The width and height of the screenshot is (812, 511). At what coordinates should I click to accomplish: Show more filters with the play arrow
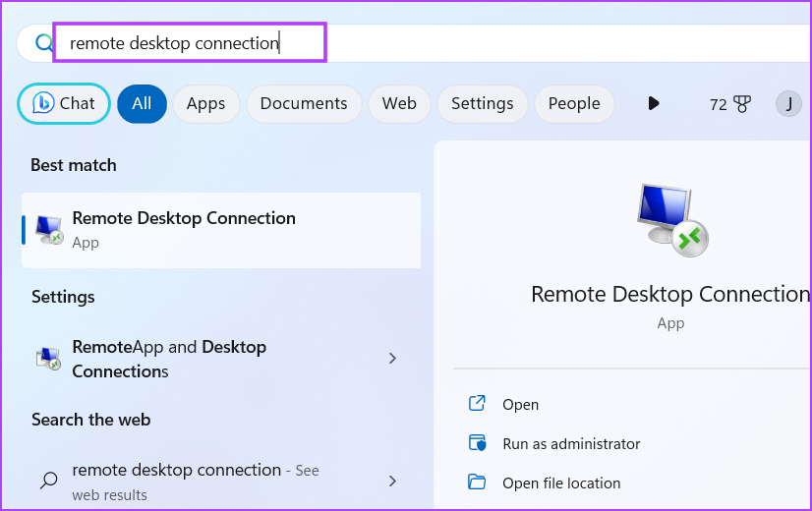point(654,103)
